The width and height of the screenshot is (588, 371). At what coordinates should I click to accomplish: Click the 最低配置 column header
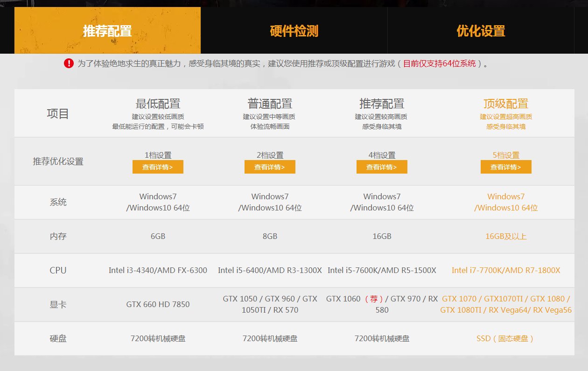(x=158, y=104)
